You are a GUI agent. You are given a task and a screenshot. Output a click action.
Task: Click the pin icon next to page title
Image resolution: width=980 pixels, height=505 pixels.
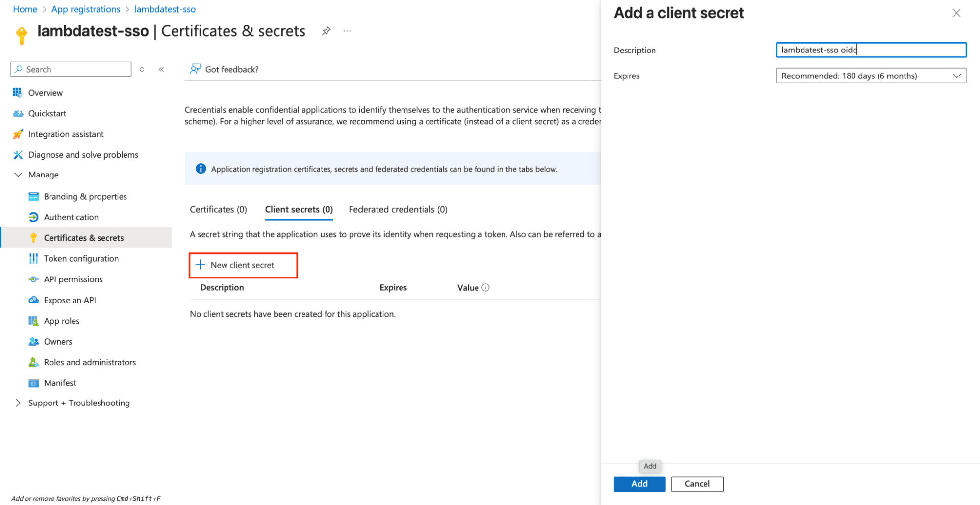tap(326, 30)
